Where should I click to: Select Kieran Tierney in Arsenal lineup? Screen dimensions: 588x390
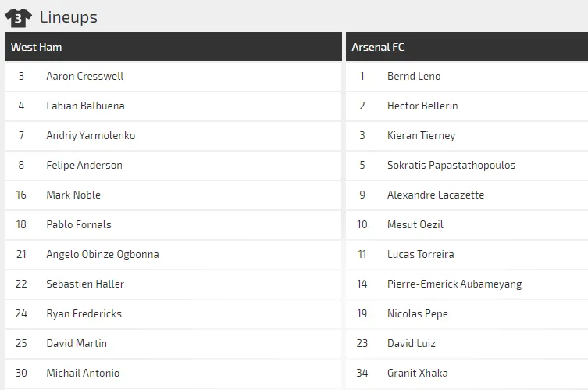pos(421,135)
